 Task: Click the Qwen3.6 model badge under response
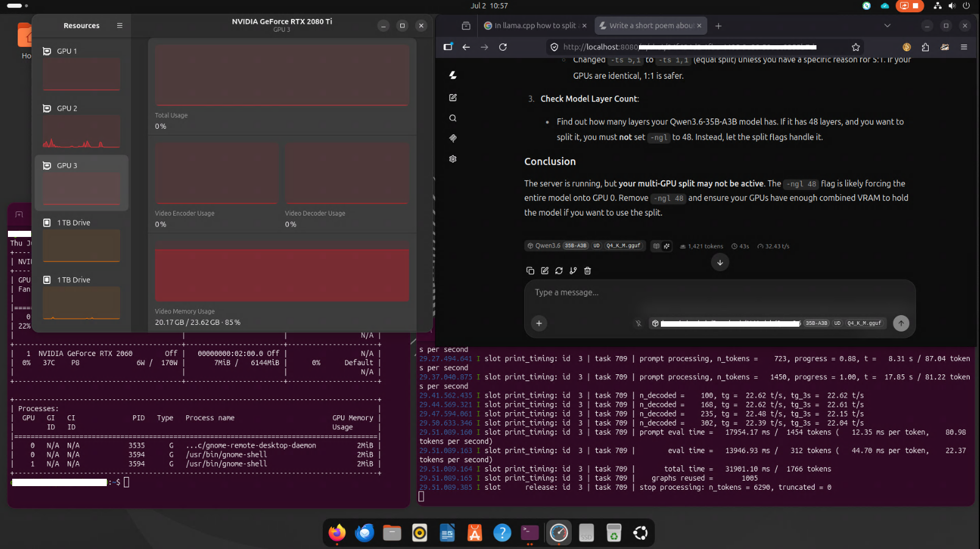585,246
